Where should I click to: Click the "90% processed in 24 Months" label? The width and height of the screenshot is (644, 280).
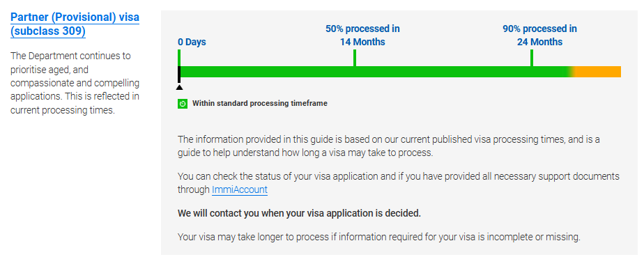(x=539, y=36)
